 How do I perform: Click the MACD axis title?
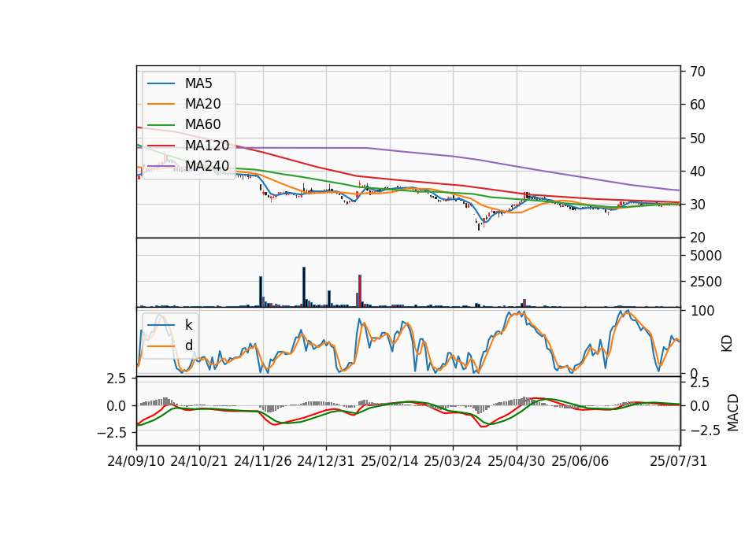(x=732, y=412)
